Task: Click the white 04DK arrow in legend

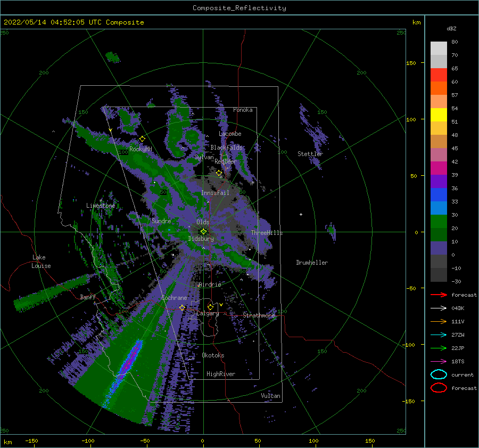Action: [439, 308]
